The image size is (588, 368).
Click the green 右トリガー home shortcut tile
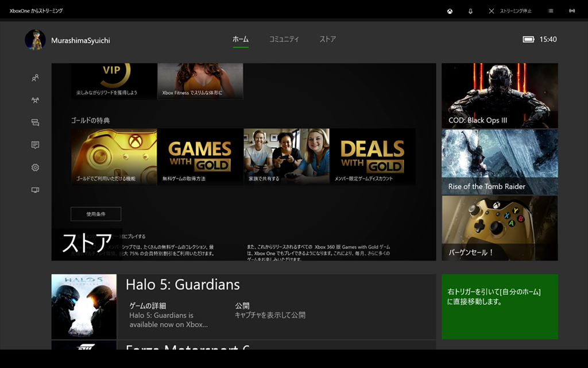tap(500, 307)
